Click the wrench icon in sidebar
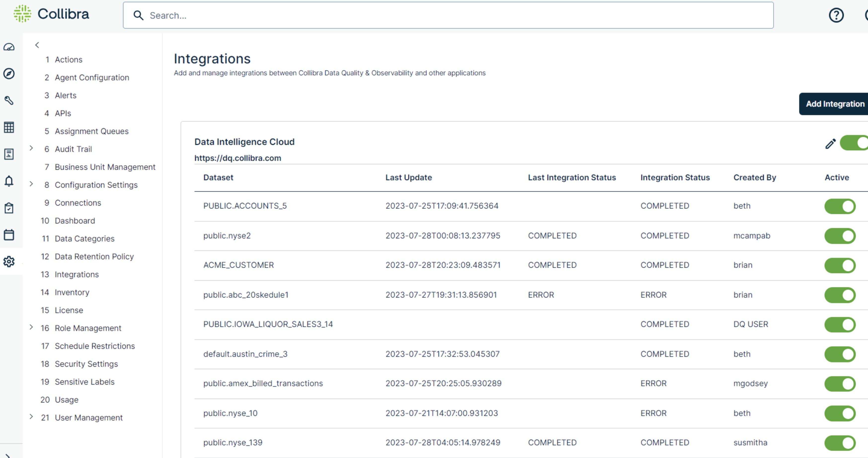This screenshot has height=458, width=868. tap(9, 100)
